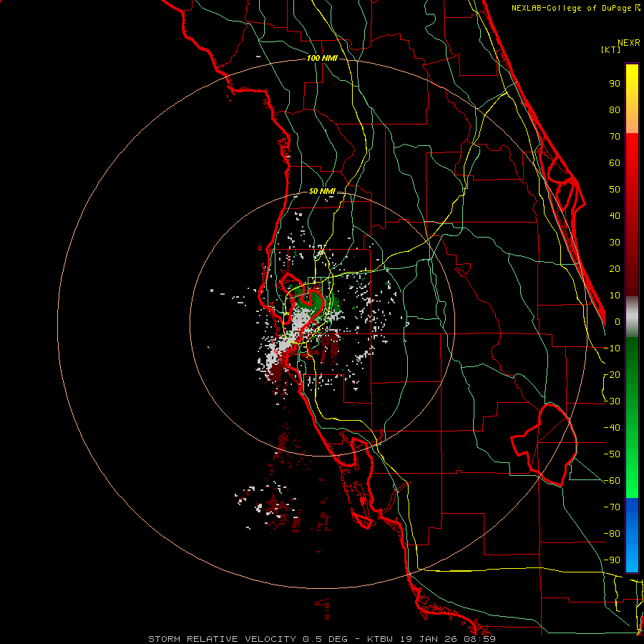Click the Storm Relative Velocity caption text
This screenshot has width=644, height=644.
point(321,639)
